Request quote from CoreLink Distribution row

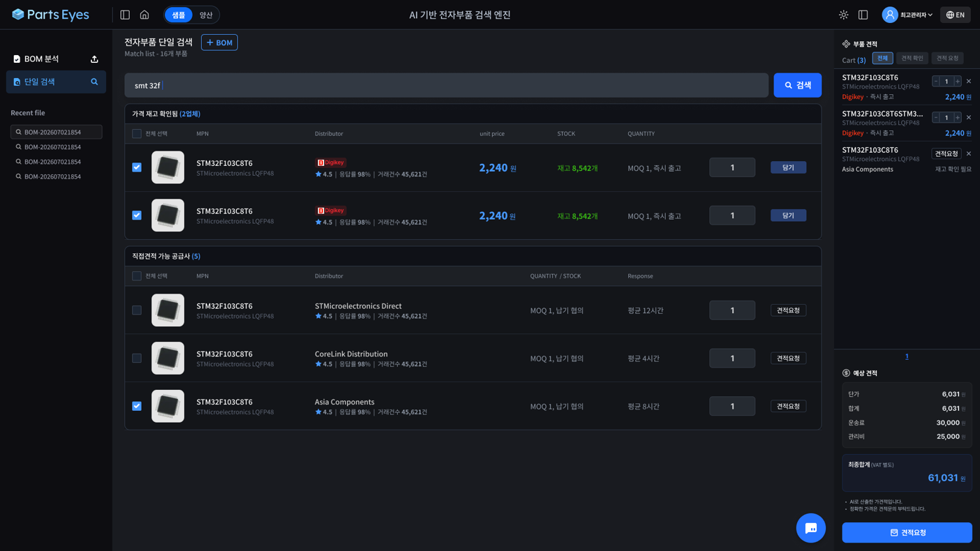click(788, 358)
